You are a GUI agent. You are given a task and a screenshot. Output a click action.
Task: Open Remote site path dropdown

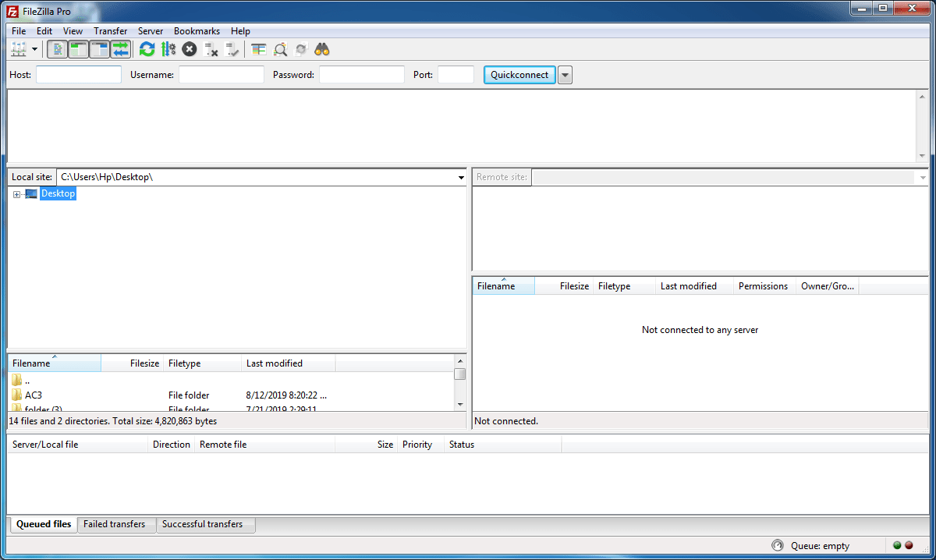click(924, 178)
